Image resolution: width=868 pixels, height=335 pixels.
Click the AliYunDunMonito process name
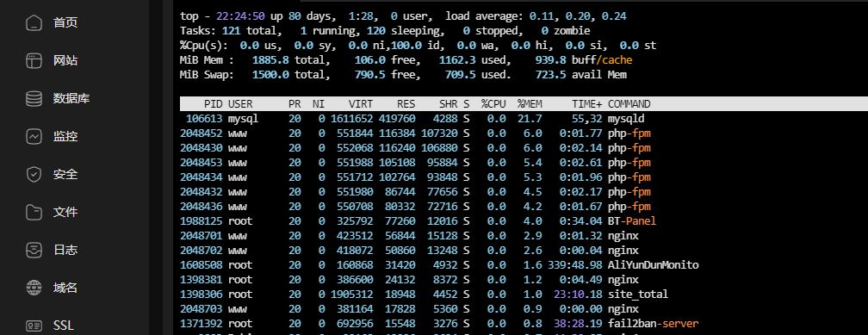point(654,264)
